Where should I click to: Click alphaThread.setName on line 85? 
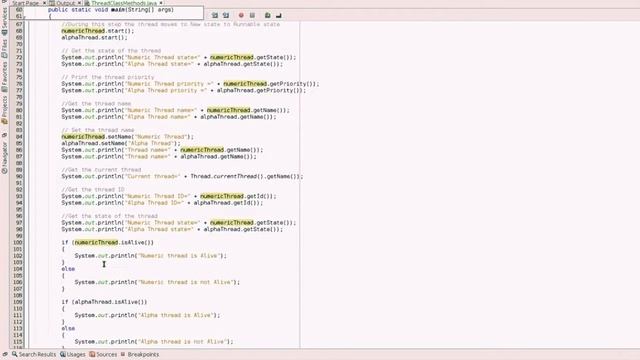click(x=94, y=143)
